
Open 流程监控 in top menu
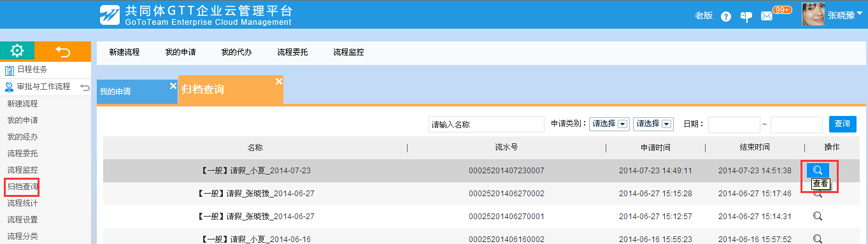[x=348, y=52]
